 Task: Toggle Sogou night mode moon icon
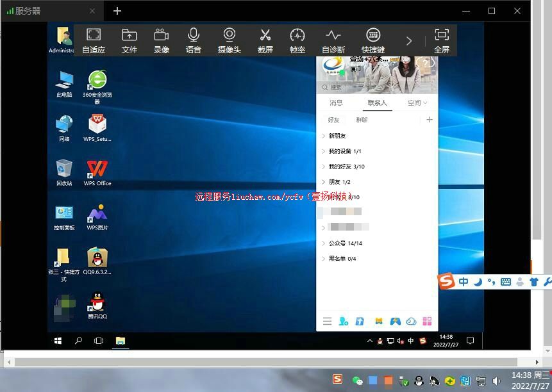click(x=478, y=282)
